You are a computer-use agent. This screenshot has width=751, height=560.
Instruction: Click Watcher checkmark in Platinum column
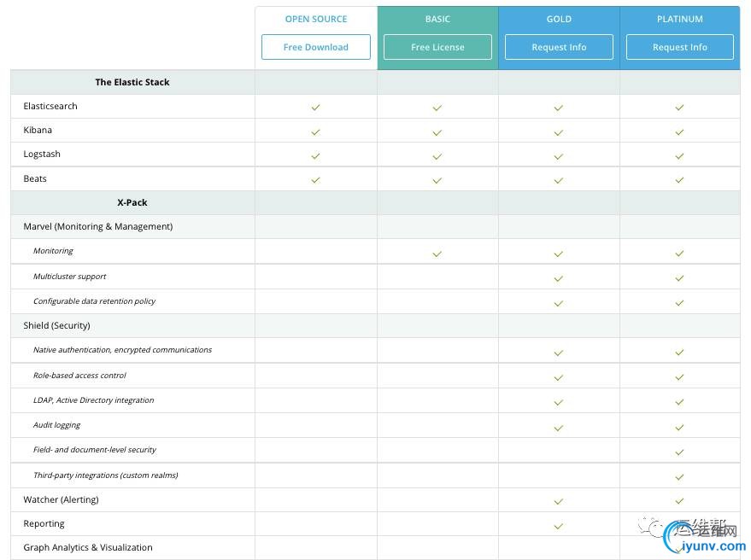coord(679,500)
